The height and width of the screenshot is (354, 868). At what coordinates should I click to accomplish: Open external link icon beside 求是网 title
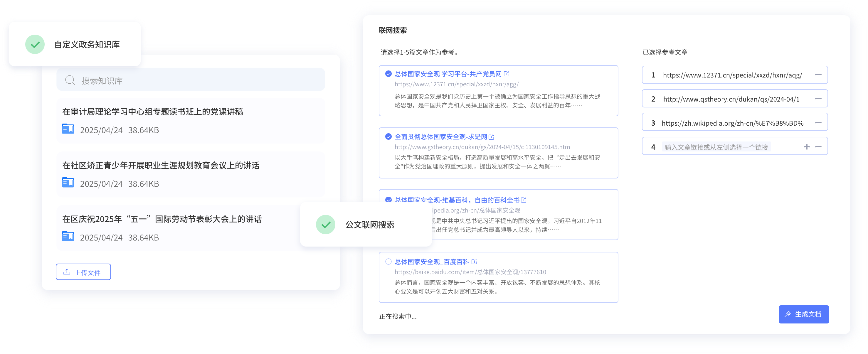coord(491,137)
